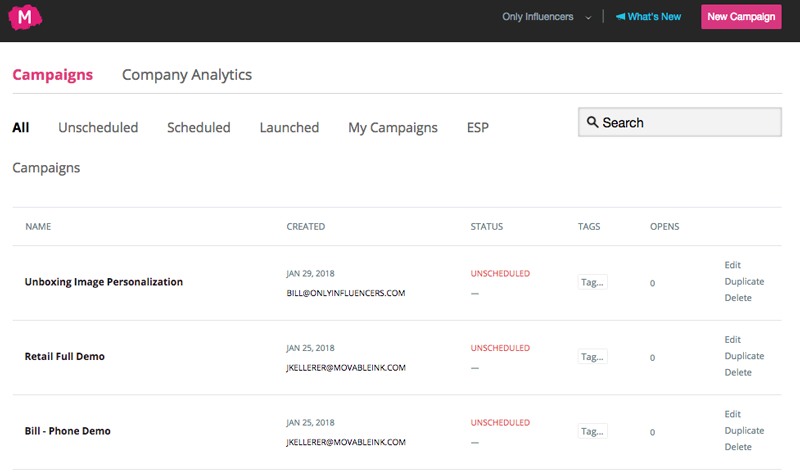Delete Bill - Phone Demo campaign
This screenshot has width=800, height=471.
tap(738, 447)
